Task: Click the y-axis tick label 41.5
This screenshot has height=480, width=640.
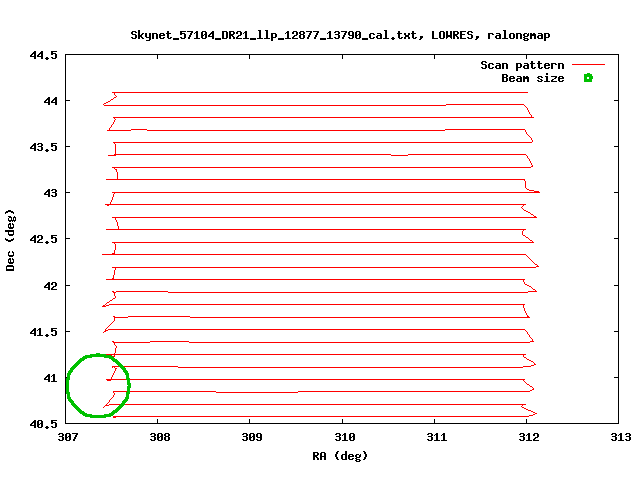Action: pyautogui.click(x=43, y=332)
